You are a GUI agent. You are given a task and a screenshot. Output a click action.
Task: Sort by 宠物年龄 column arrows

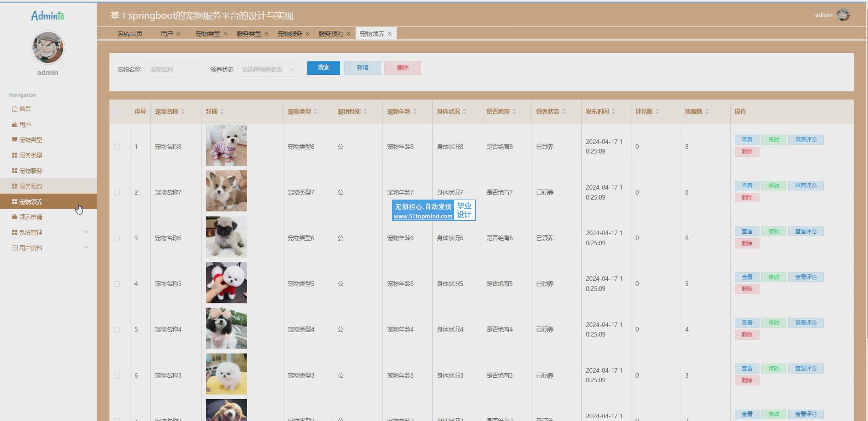click(x=415, y=112)
